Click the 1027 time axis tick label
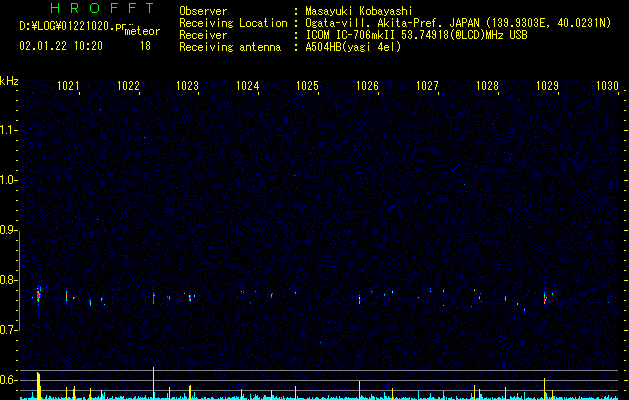The image size is (629, 400). click(x=427, y=86)
